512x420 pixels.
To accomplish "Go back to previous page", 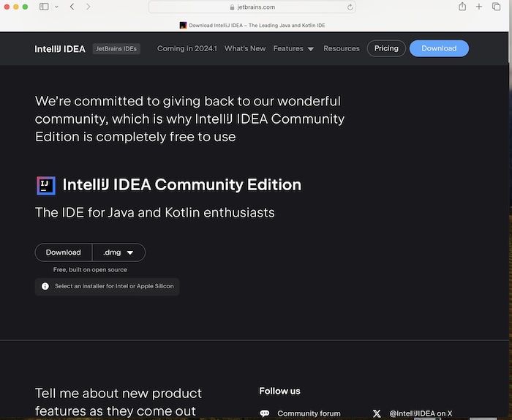I will (72, 7).
